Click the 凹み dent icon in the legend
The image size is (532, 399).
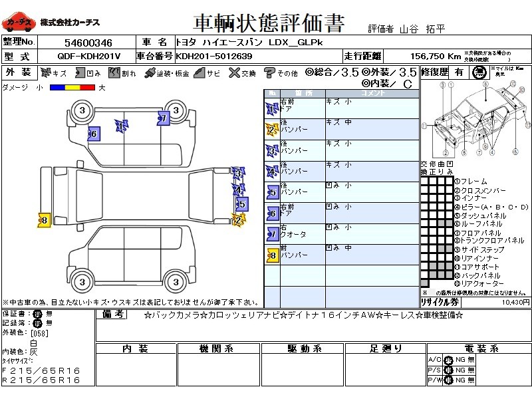[80, 73]
